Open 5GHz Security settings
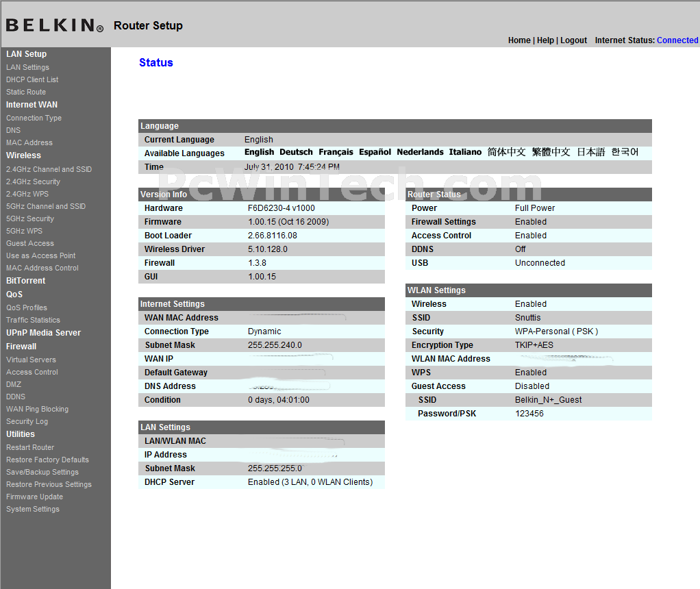The width and height of the screenshot is (700, 589). [30, 218]
